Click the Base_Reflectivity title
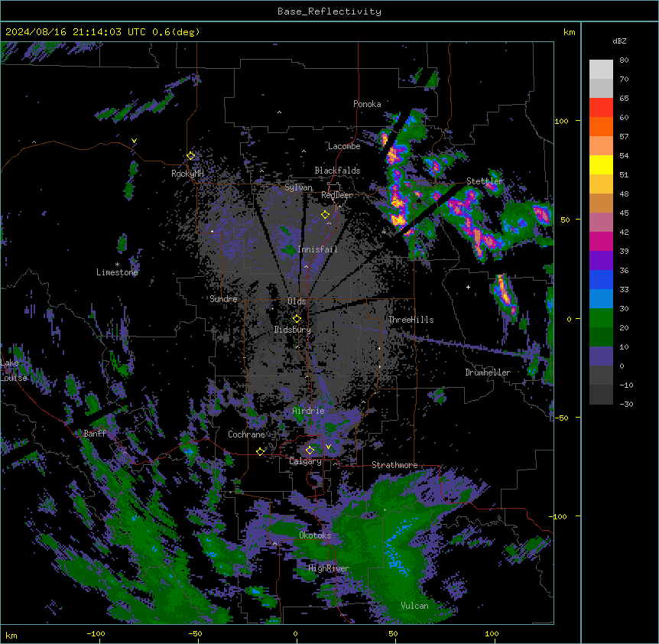This screenshot has height=644, width=659. tap(329, 11)
